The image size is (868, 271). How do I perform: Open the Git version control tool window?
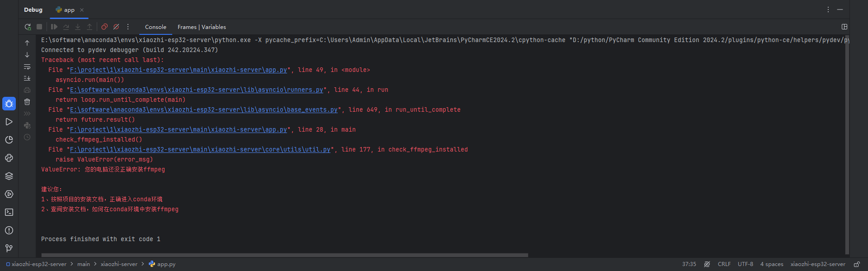tap(9, 248)
